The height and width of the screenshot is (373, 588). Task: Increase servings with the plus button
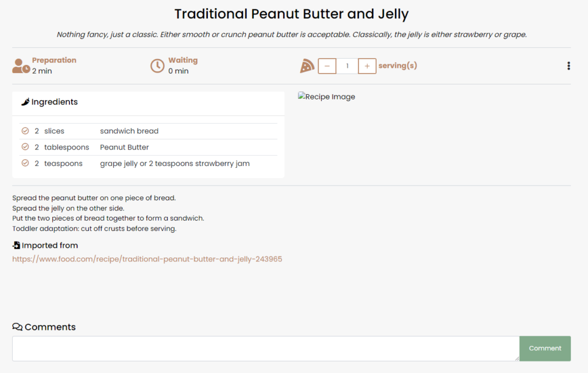(367, 66)
